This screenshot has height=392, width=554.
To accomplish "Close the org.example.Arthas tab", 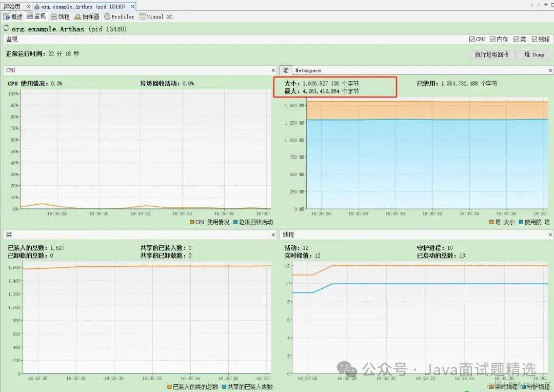I will (132, 6).
